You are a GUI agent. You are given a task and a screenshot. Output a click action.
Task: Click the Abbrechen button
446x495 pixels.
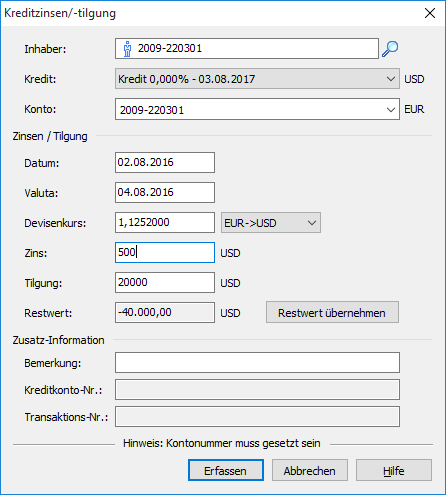coord(310,470)
